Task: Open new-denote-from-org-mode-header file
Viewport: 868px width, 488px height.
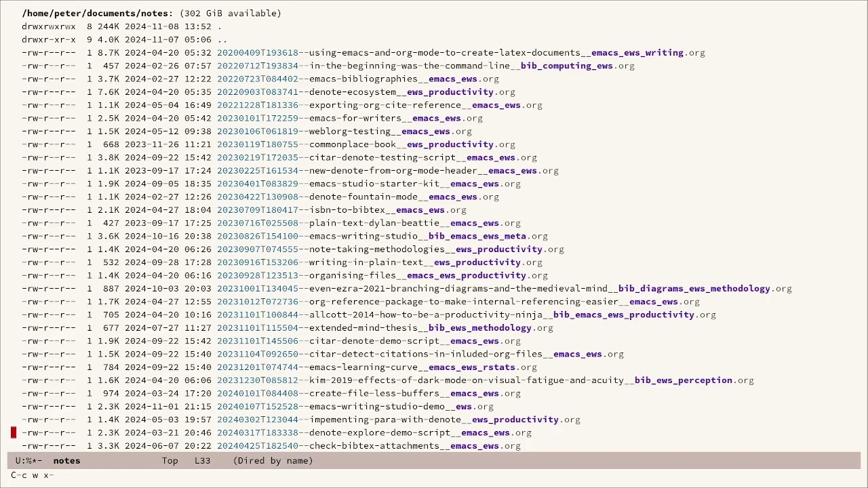Action: (388, 171)
